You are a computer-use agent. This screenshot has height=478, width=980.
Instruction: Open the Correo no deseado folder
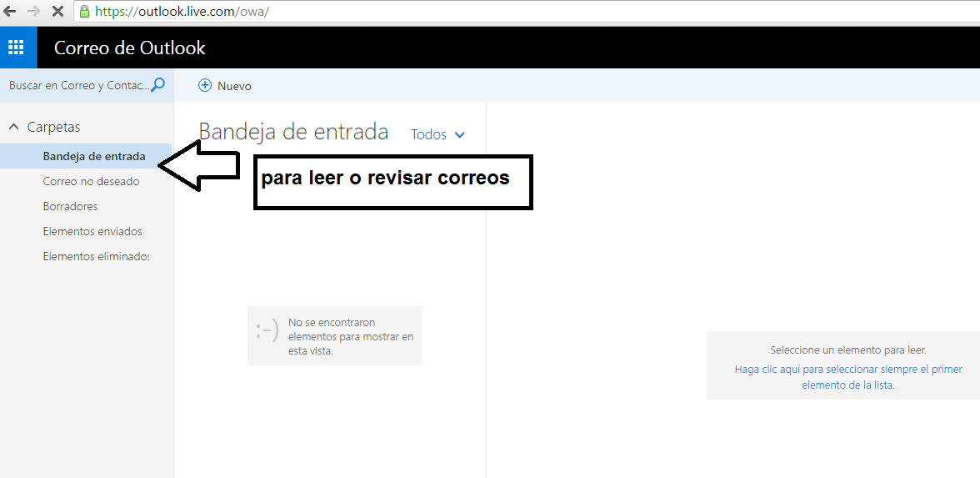tap(91, 181)
